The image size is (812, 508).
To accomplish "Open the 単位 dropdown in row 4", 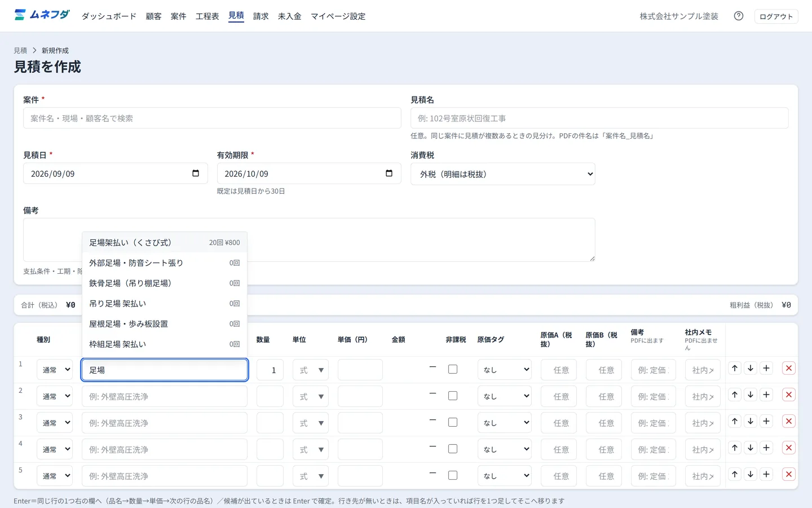I will (311, 449).
